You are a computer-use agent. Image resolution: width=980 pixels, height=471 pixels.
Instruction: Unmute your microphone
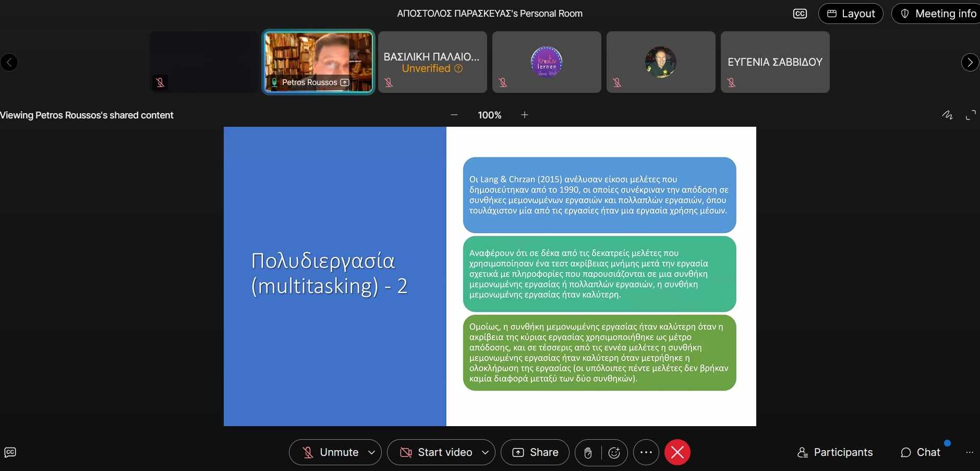pyautogui.click(x=331, y=452)
